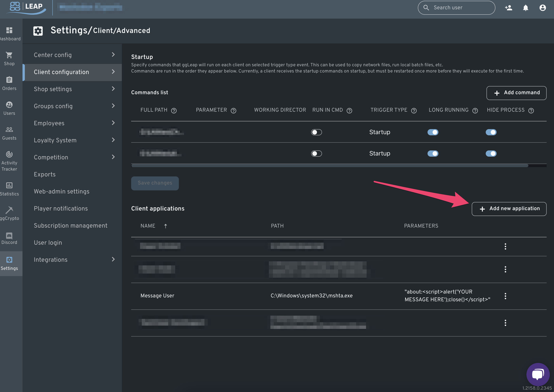Viewport: 554px width, 392px height.
Task: Click the mshta.exe path cell
Action: pos(312,296)
